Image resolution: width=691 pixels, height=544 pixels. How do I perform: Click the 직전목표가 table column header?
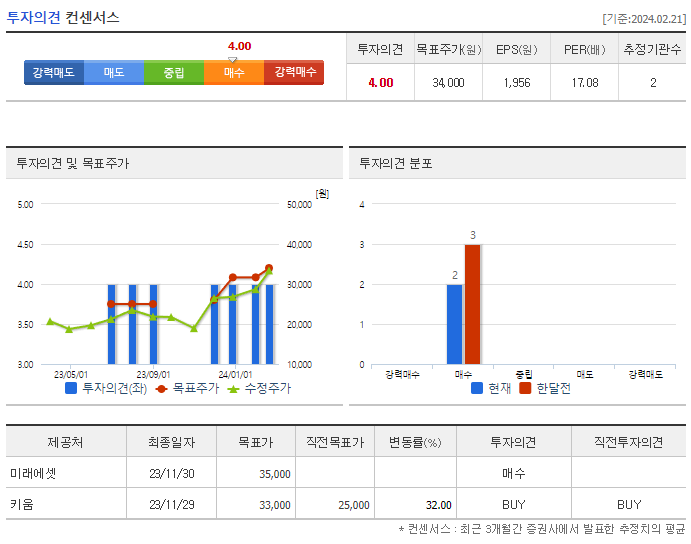(x=335, y=442)
